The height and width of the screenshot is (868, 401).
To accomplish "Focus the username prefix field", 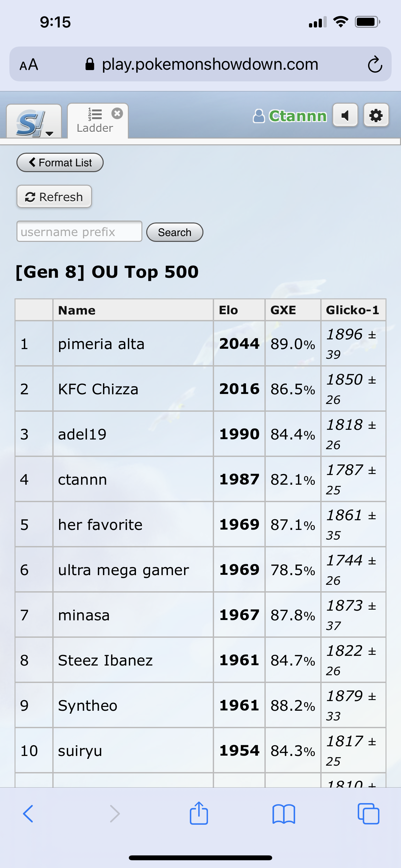I will (x=79, y=232).
